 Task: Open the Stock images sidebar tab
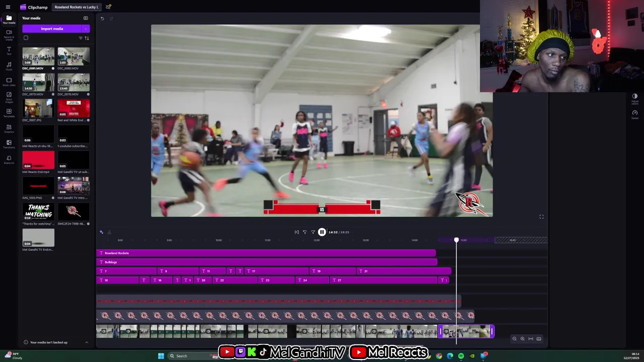point(9,97)
